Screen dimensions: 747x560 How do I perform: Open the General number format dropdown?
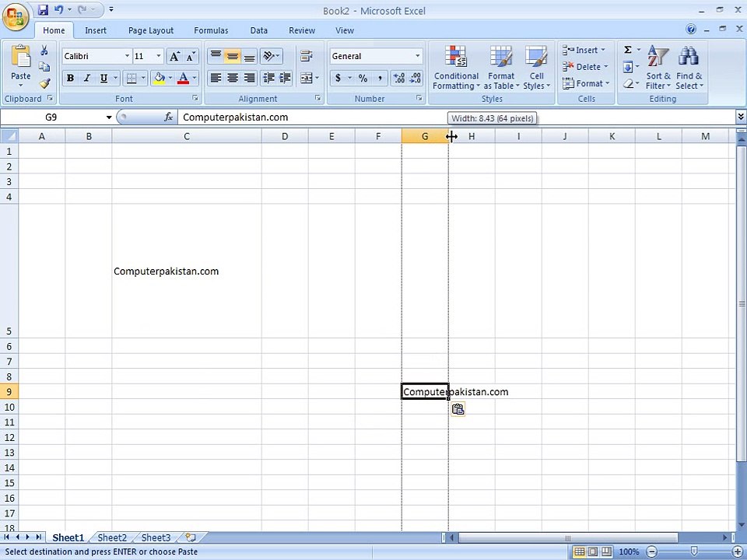pyautogui.click(x=417, y=56)
